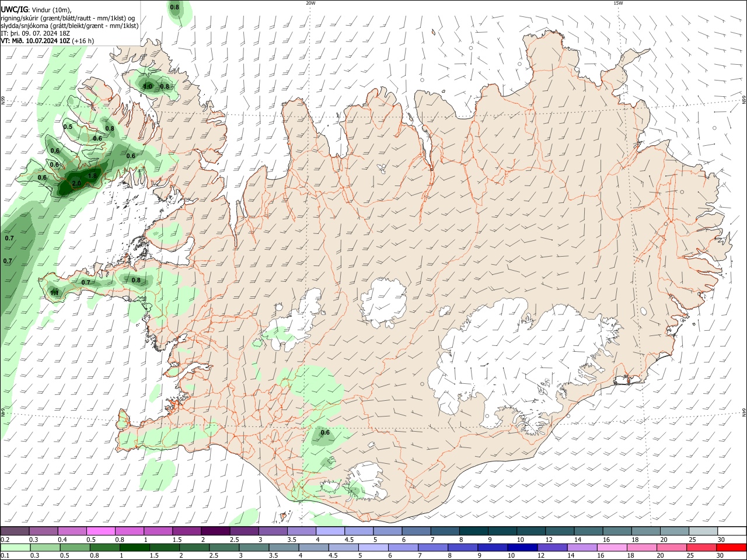Click the red 25 swatch in lower legend row
The image size is (747, 560).
pyautogui.click(x=701, y=548)
